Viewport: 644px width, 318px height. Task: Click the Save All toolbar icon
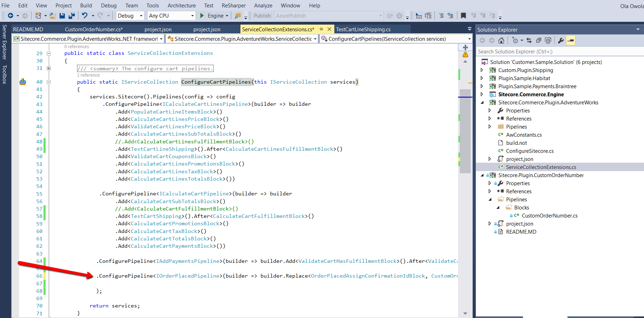(x=72, y=15)
